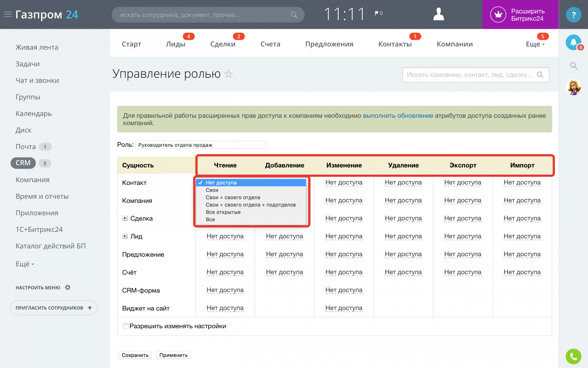Choose Свои + своего отдела option

(251, 197)
